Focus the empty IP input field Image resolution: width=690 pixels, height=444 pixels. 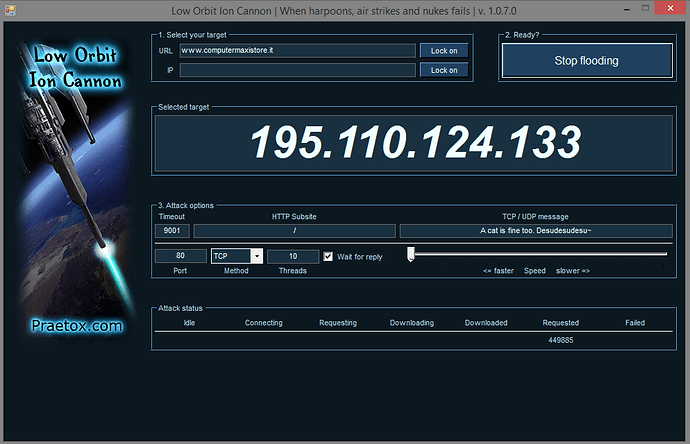pyautogui.click(x=297, y=70)
